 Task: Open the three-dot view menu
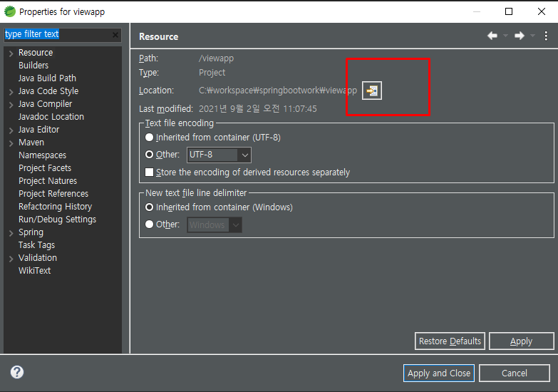pos(546,36)
